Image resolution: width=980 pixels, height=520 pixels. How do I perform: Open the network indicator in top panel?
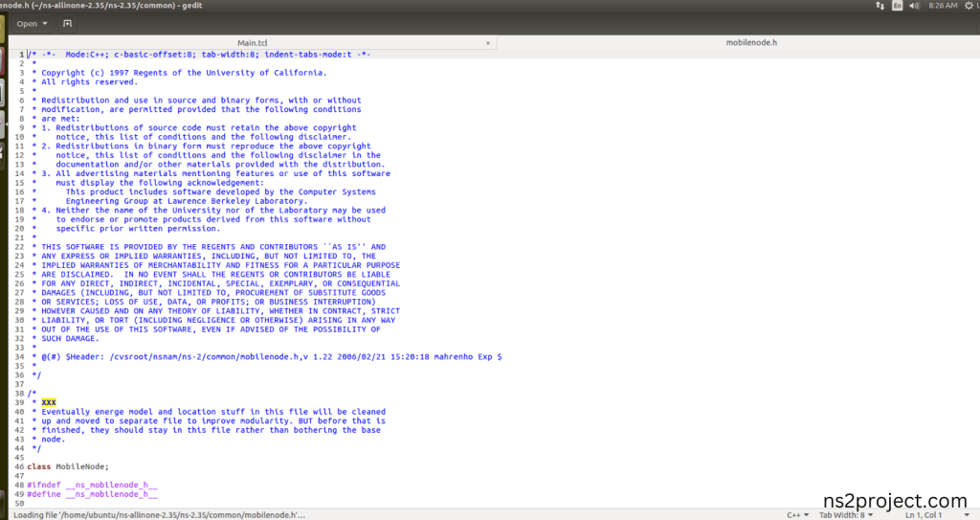(x=880, y=6)
